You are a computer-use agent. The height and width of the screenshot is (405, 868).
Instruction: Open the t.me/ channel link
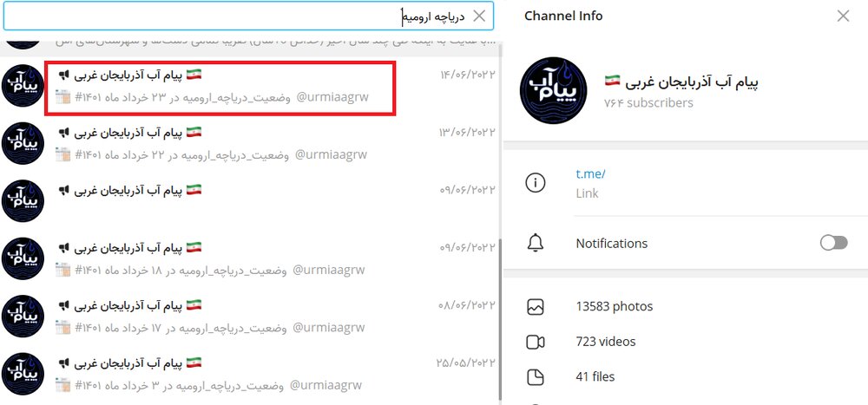tap(590, 173)
